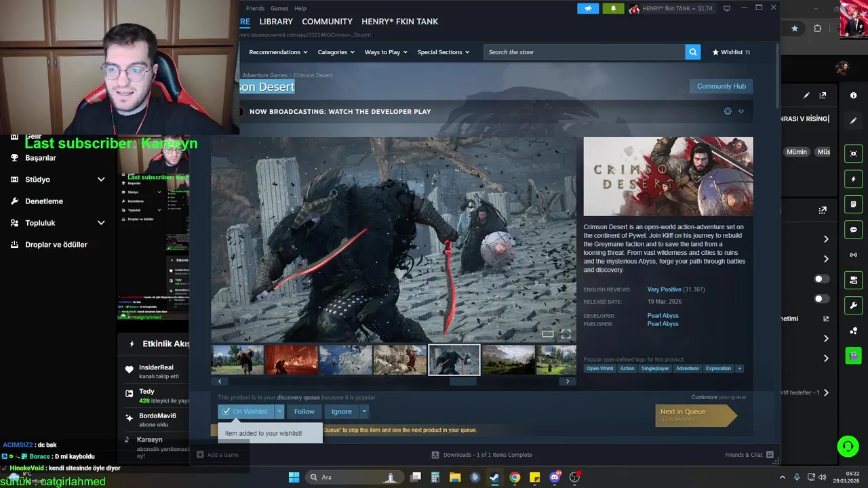Screen dimensions: 868x488
Task: Uncheck the On Wishlist checkbox button
Action: tap(245, 411)
